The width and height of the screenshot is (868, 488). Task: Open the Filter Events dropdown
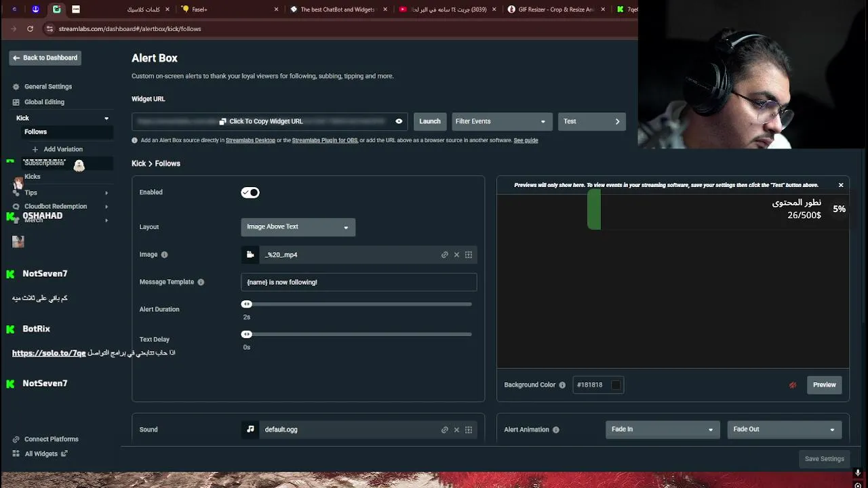[x=501, y=121]
